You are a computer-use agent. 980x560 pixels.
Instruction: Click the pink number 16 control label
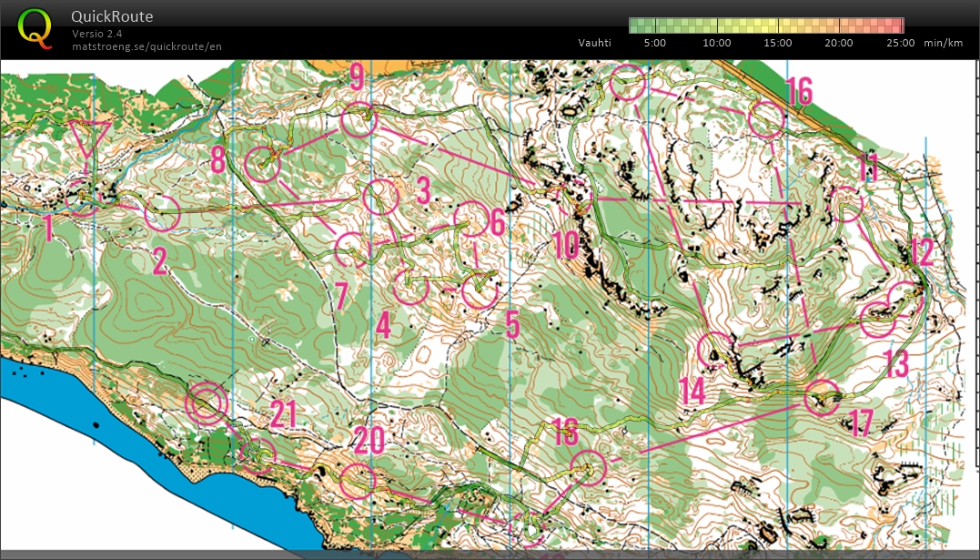(x=799, y=91)
